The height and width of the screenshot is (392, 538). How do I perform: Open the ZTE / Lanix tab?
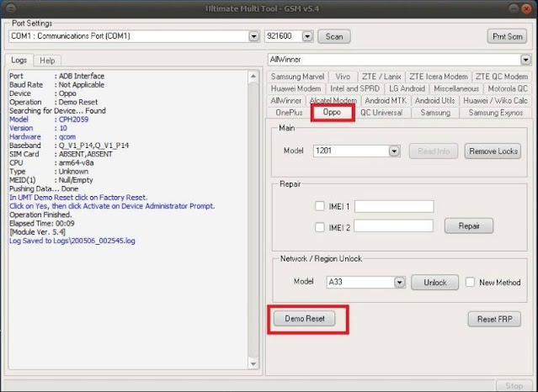pos(381,77)
